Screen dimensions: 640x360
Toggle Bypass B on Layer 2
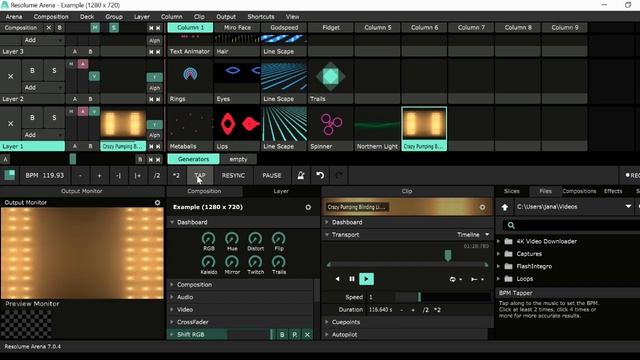point(32,71)
